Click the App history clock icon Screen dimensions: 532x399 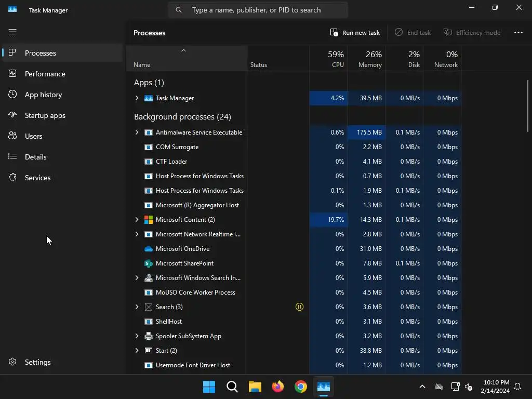click(12, 95)
